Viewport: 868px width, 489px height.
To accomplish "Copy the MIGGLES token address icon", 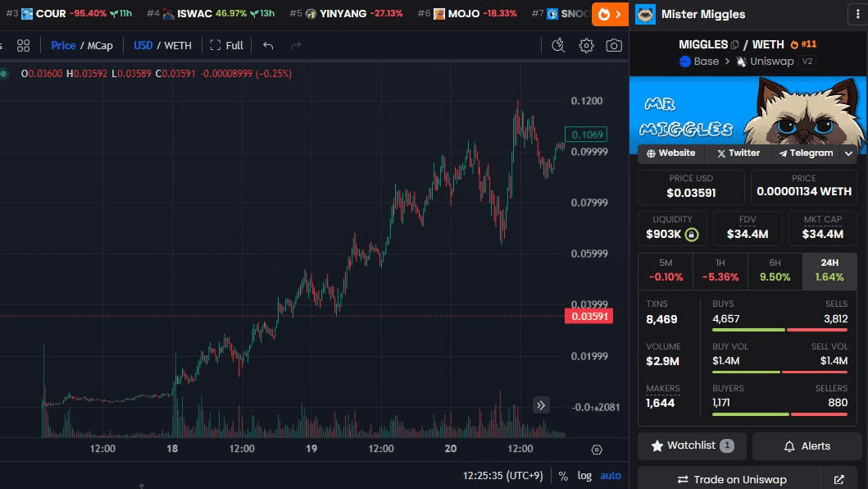I will point(734,45).
